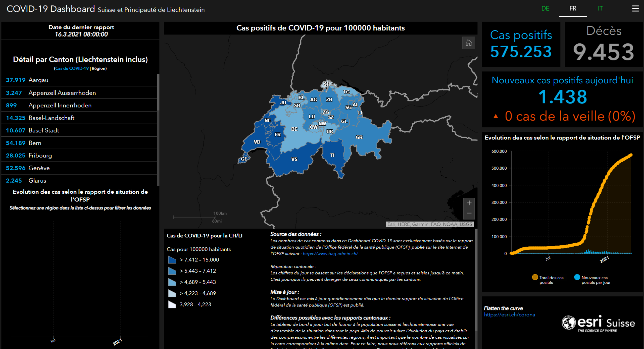Select Région list tab
This screenshot has height=349, width=644.
tap(99, 68)
